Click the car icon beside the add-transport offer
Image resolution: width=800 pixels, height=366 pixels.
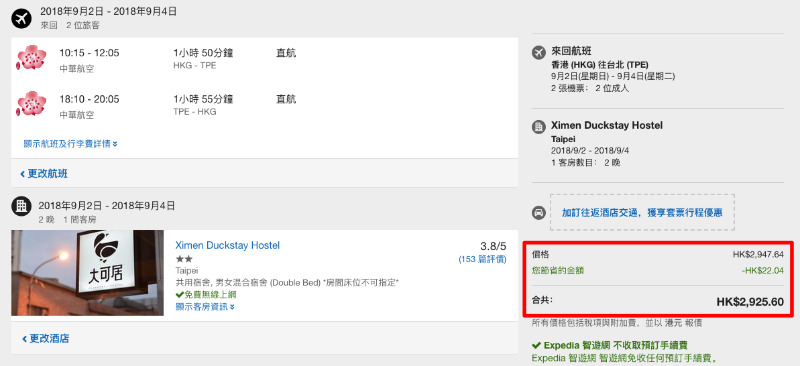538,213
